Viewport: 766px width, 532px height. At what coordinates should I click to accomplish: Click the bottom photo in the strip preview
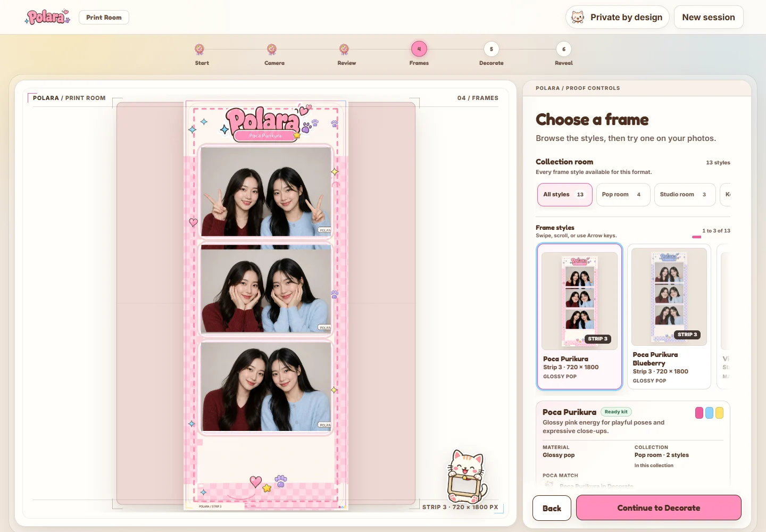point(266,387)
